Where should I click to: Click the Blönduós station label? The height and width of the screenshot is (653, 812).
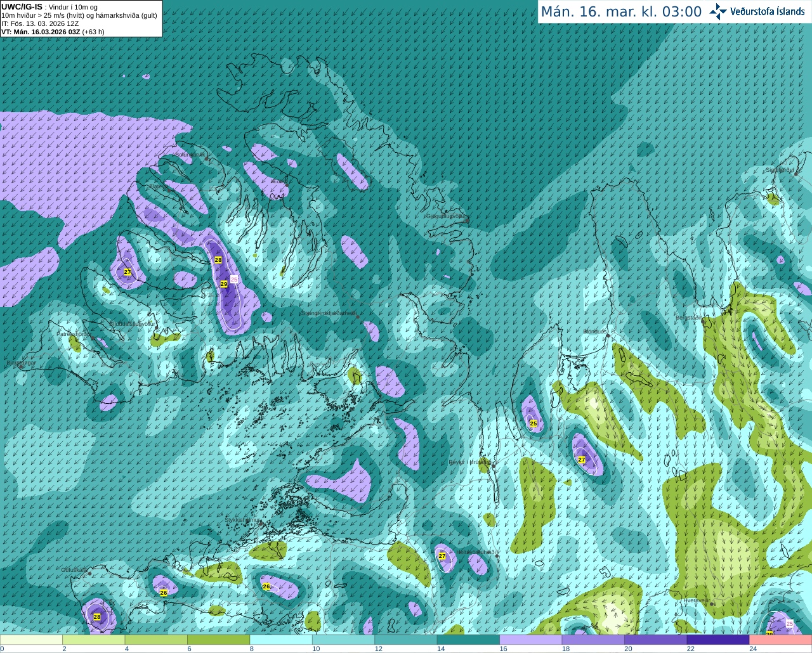(x=595, y=332)
